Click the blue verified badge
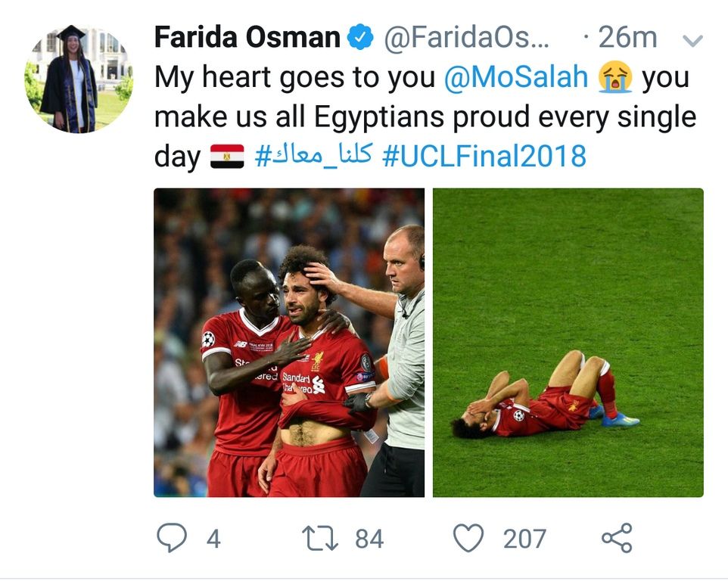Viewport: 728px width, 581px height. click(361, 37)
